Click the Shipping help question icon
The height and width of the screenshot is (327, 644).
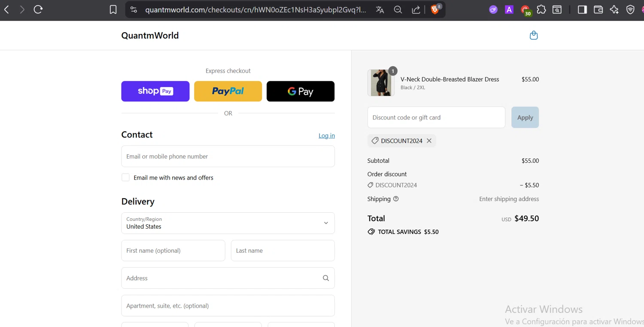[x=396, y=199]
